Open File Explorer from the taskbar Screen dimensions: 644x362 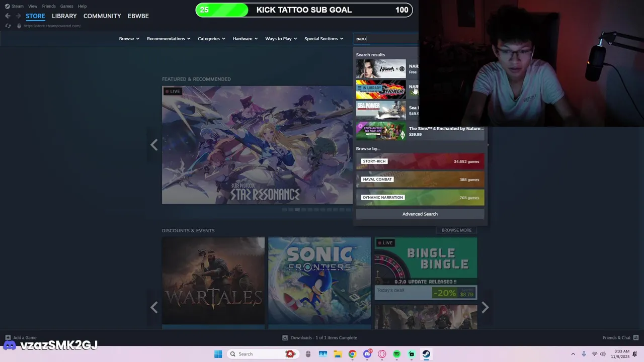click(338, 354)
